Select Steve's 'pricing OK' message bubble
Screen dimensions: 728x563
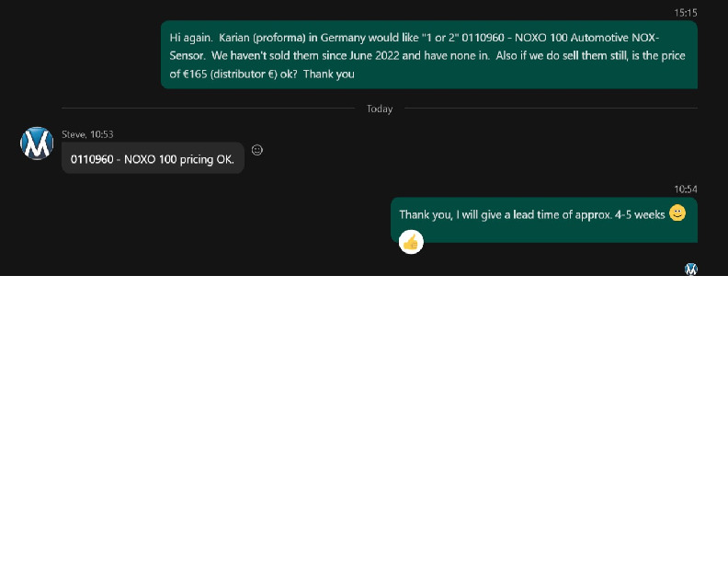coord(153,159)
